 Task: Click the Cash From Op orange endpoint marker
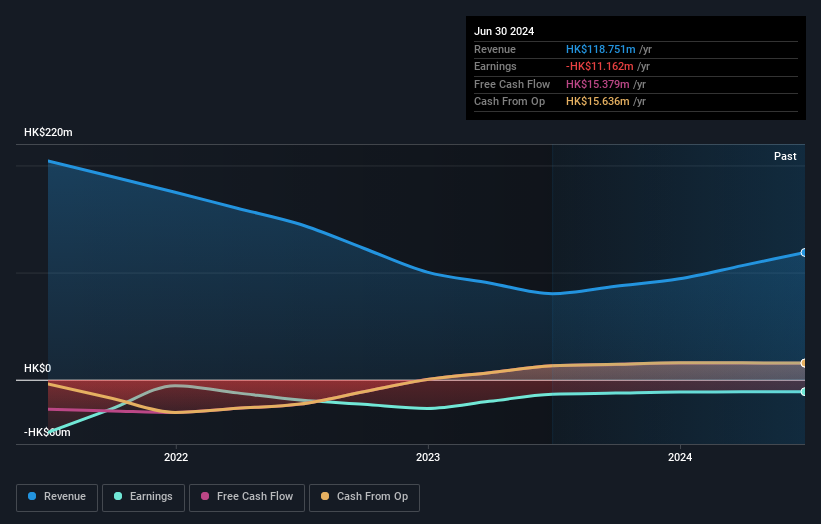pyautogui.click(x=804, y=363)
